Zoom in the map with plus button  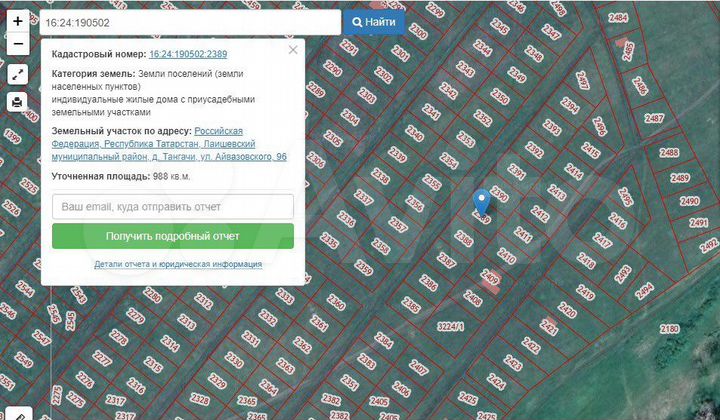click(18, 20)
